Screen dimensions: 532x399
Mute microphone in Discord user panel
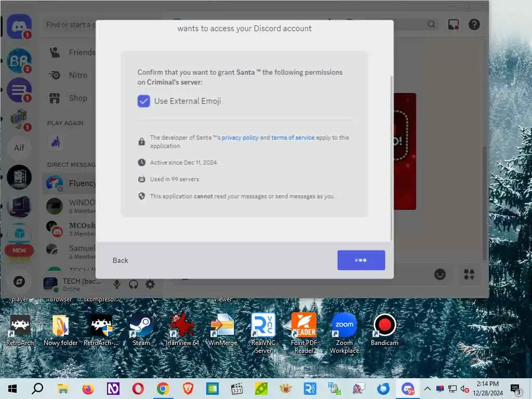117,284
